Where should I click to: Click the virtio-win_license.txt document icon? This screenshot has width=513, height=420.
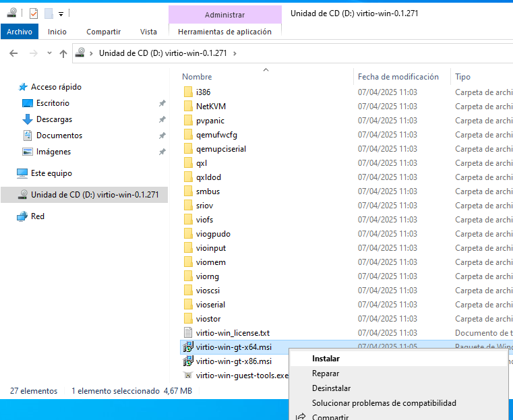pyautogui.click(x=188, y=332)
